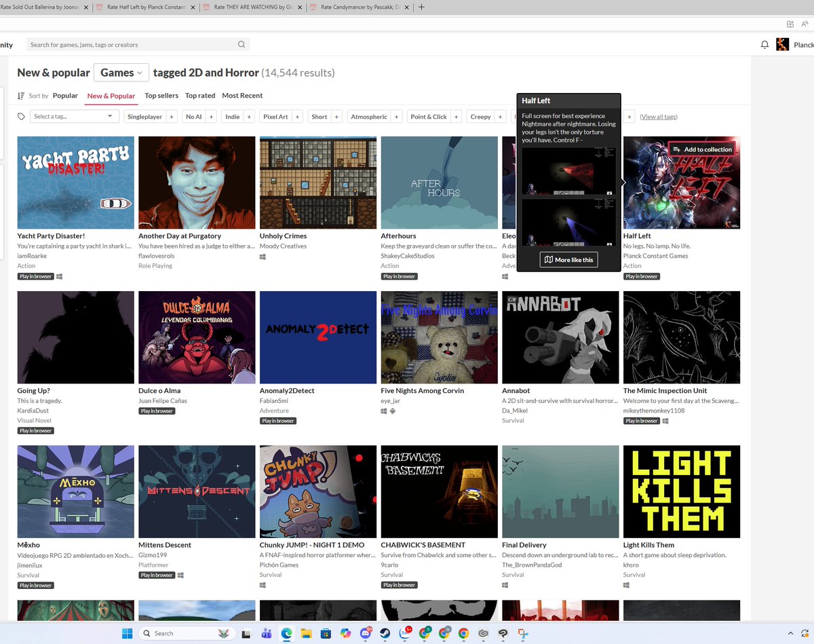Add Point & Click tag plus button

[456, 117]
